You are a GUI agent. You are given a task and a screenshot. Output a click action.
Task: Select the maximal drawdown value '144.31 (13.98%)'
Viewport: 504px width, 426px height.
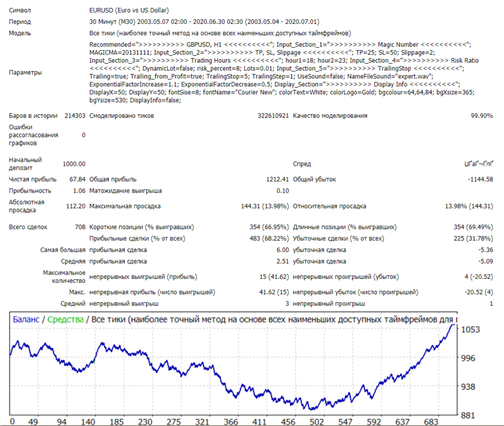[265, 206]
